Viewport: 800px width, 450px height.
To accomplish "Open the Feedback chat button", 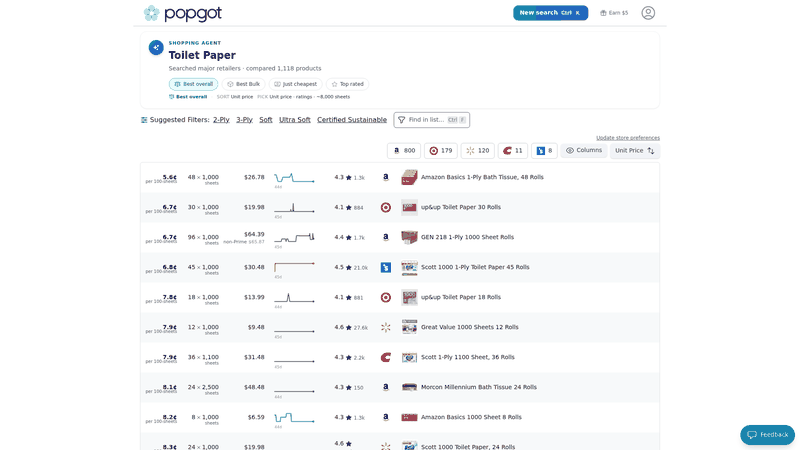I will [767, 435].
